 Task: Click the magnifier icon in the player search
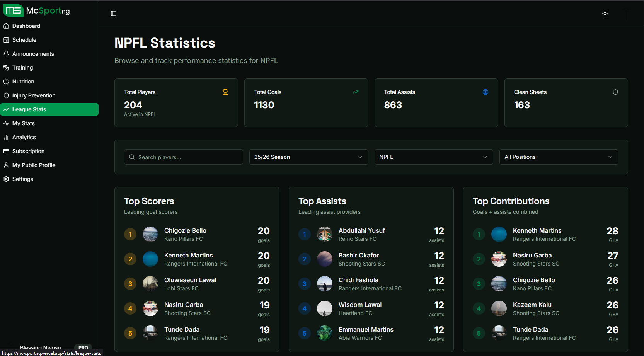tap(132, 157)
